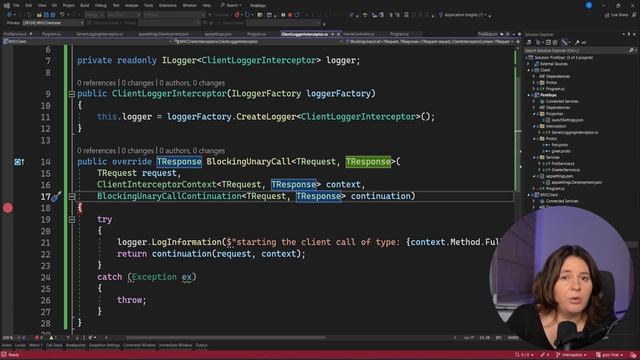
Task: Open the View menu
Action: click(42, 5)
